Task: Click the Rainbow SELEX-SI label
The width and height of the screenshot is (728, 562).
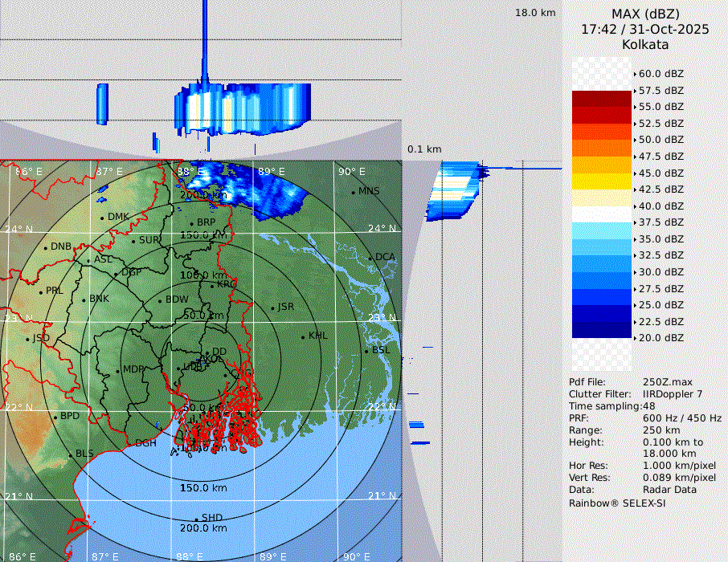Action: coord(617,503)
